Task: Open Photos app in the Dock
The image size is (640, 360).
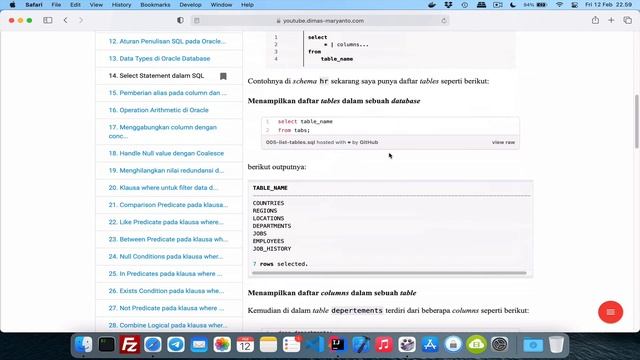Action: click(x=222, y=345)
